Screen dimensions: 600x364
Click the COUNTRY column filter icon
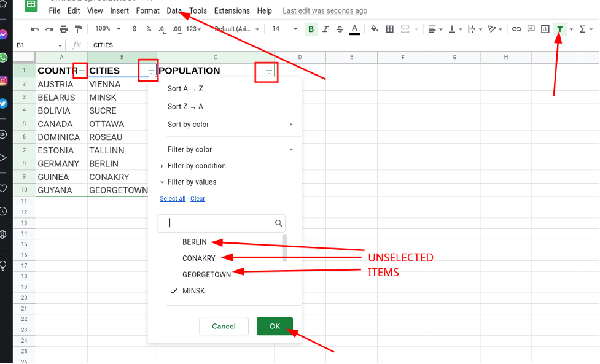pyautogui.click(x=82, y=71)
